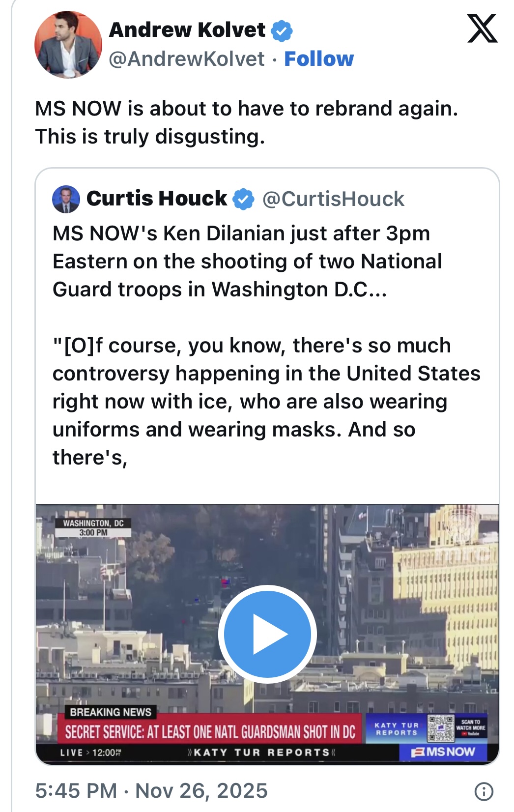The image size is (514, 812).
Task: Open the Curtis Houck display name
Action: pyautogui.click(x=157, y=199)
